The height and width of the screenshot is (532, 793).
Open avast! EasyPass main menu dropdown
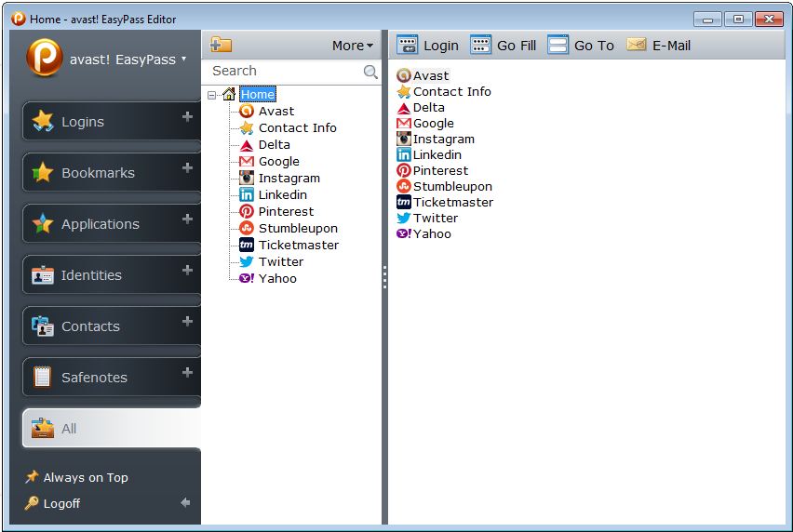click(x=183, y=59)
